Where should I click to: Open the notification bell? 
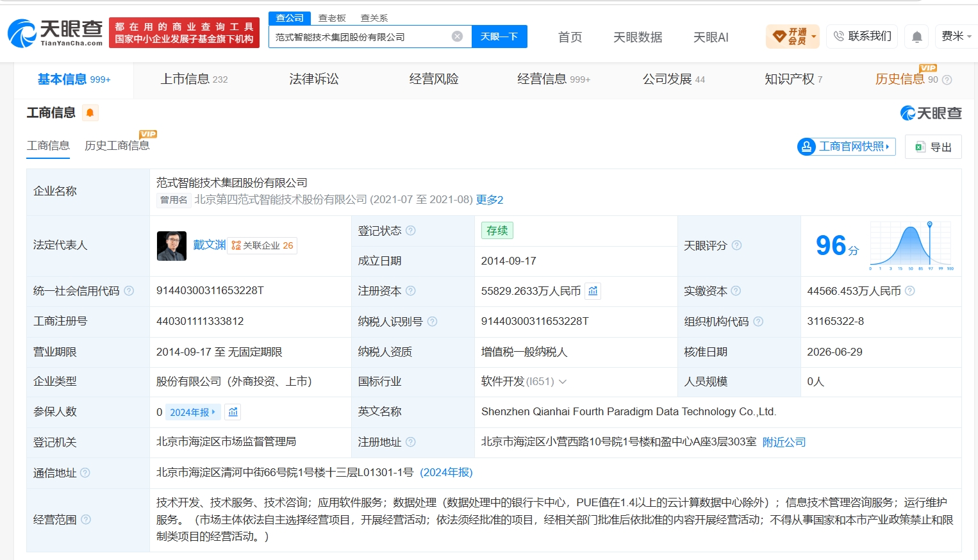coord(917,37)
